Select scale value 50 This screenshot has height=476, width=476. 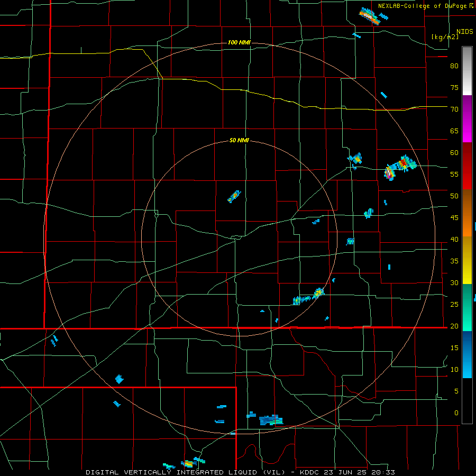tap(454, 196)
